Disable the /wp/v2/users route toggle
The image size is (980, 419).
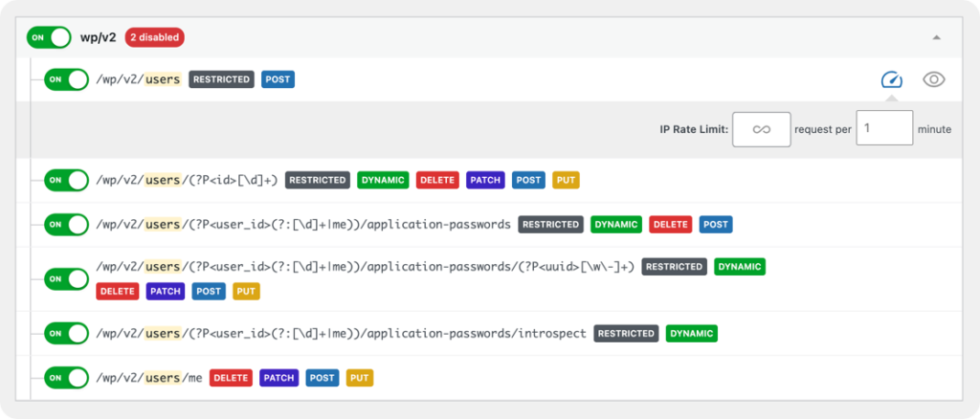pyautogui.click(x=66, y=80)
